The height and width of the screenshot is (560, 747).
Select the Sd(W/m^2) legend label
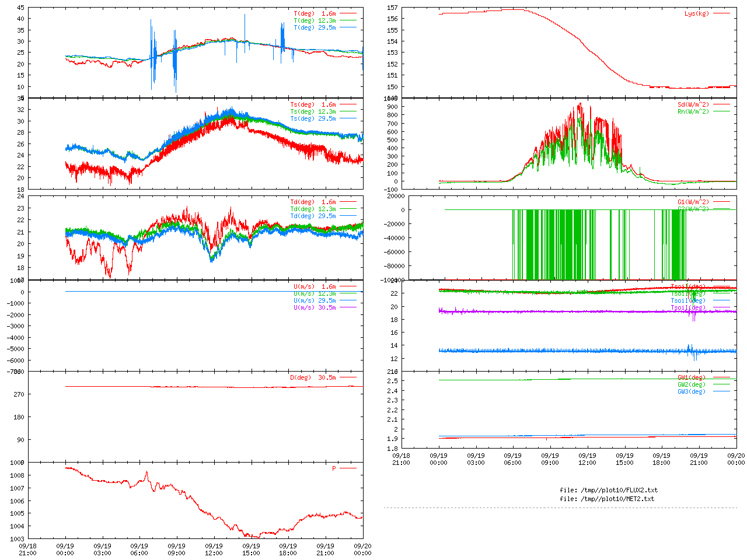[693, 104]
